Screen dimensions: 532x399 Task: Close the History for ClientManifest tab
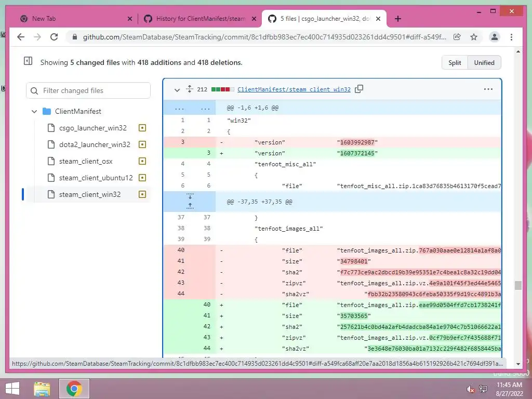point(254,19)
